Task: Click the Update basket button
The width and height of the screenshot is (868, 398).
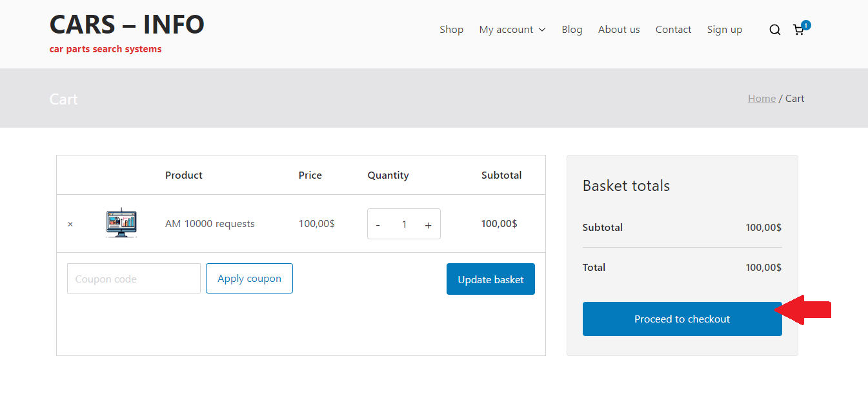Action: coord(490,279)
